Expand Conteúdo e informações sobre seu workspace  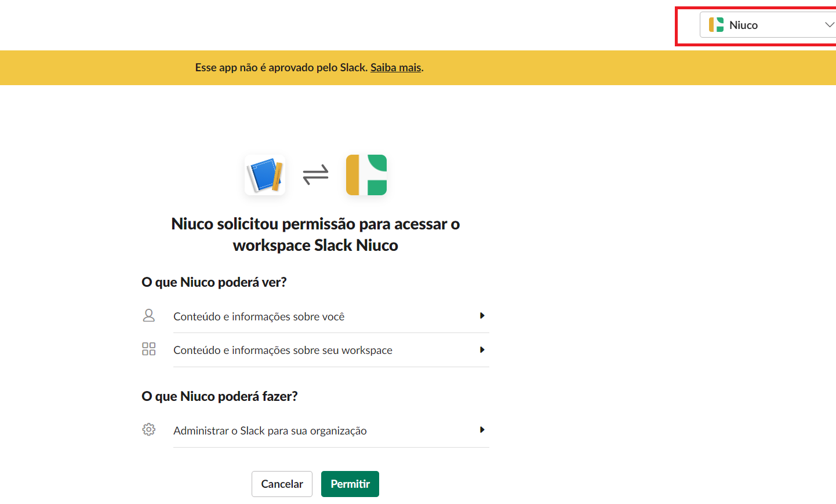pyautogui.click(x=331, y=350)
